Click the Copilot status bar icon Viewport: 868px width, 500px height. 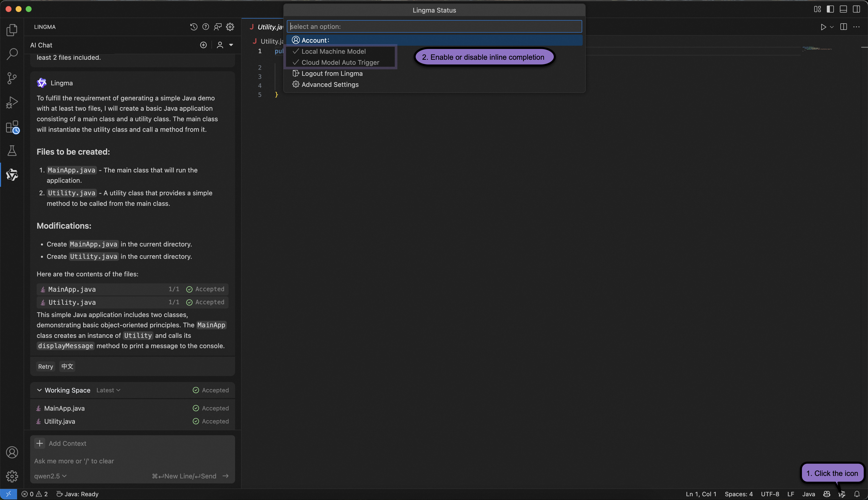tap(827, 494)
